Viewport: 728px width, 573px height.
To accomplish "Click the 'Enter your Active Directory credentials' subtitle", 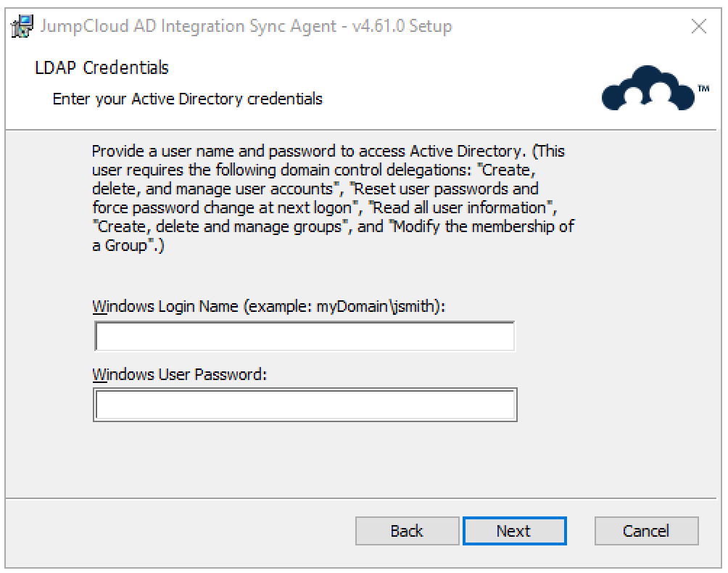I will (188, 99).
